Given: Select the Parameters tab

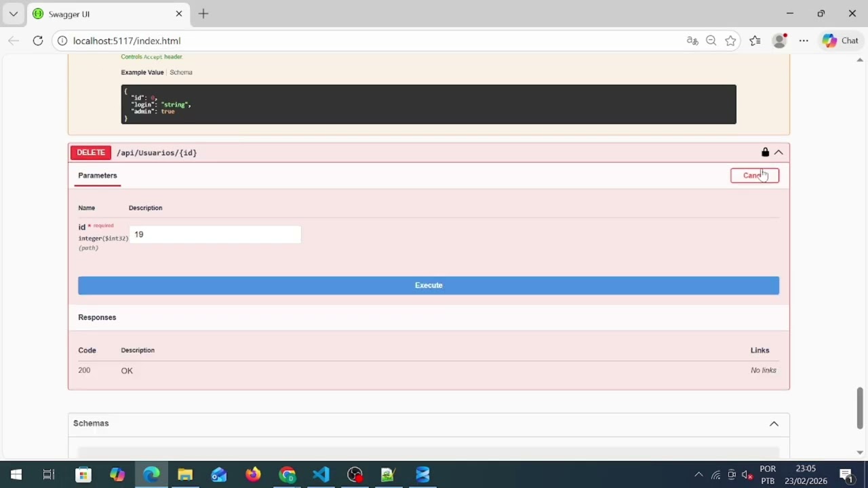Looking at the screenshot, I should tap(98, 176).
